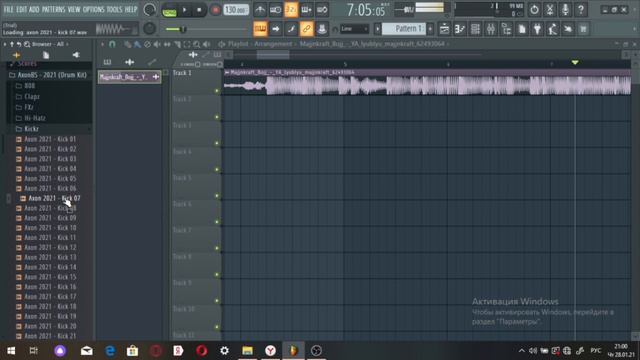
Task: Open the TOOLS menu
Action: [x=114, y=9]
